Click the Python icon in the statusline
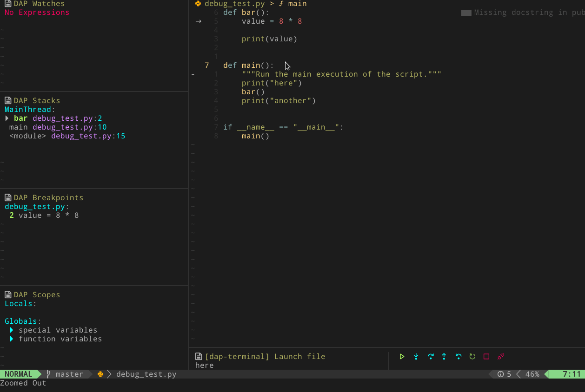This screenshot has height=392, width=585. tap(100, 374)
